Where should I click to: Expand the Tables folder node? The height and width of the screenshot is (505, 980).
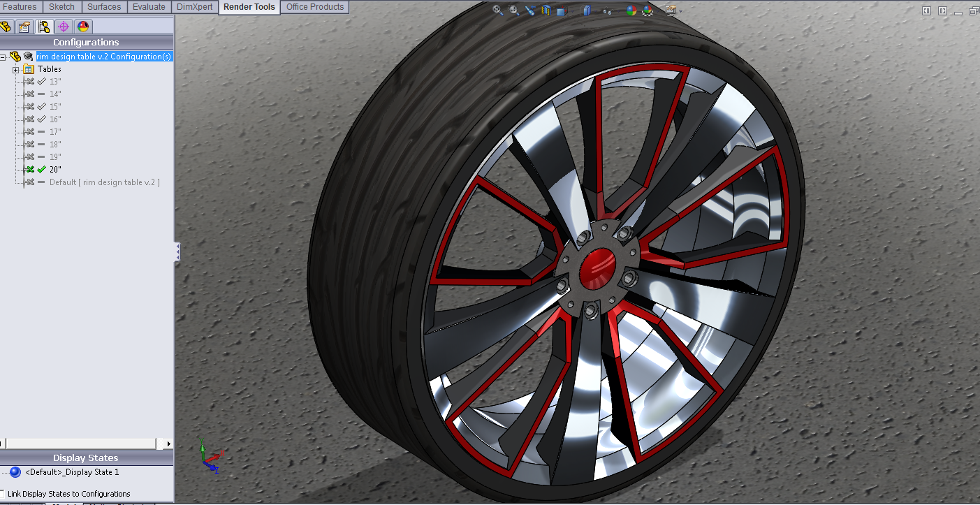pos(16,69)
